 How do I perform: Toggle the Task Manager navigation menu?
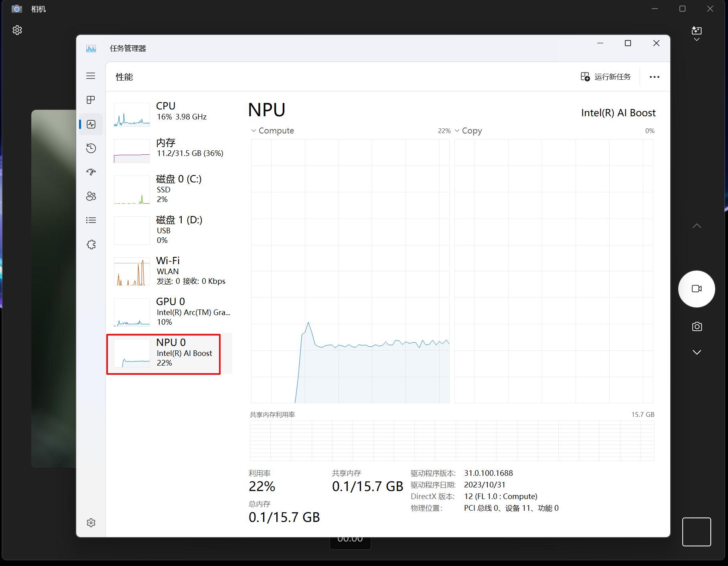coord(91,76)
